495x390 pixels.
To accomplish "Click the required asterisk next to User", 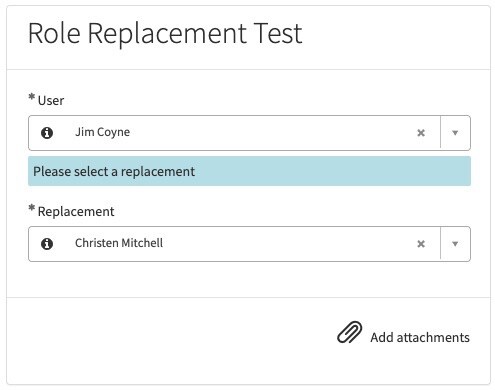I will coord(32,97).
